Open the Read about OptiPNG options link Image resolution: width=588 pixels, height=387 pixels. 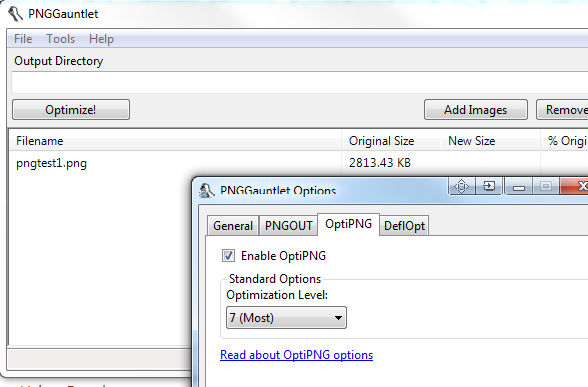pyautogui.click(x=296, y=355)
